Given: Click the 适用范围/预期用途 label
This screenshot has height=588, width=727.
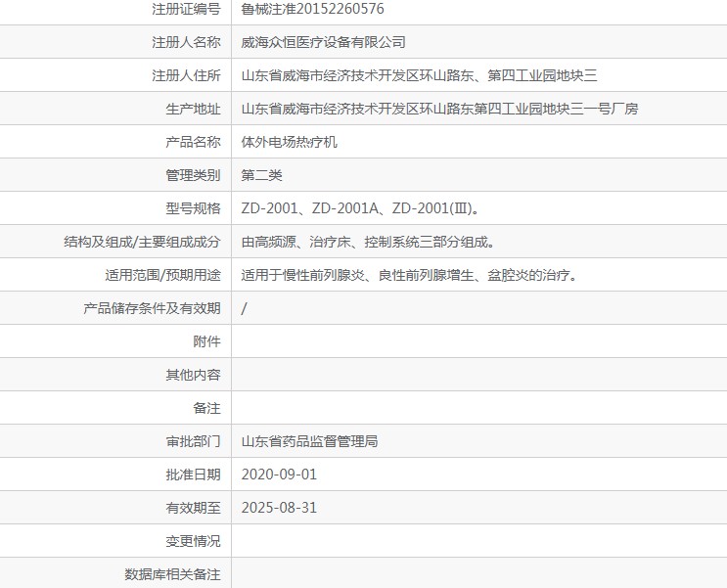Looking at the screenshot, I should pos(162,276).
